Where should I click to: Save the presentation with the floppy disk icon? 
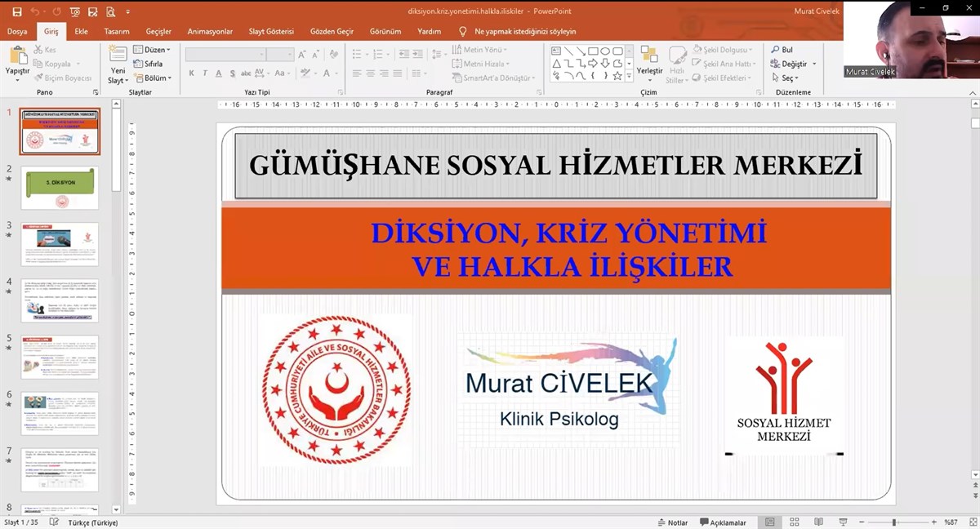17,11
